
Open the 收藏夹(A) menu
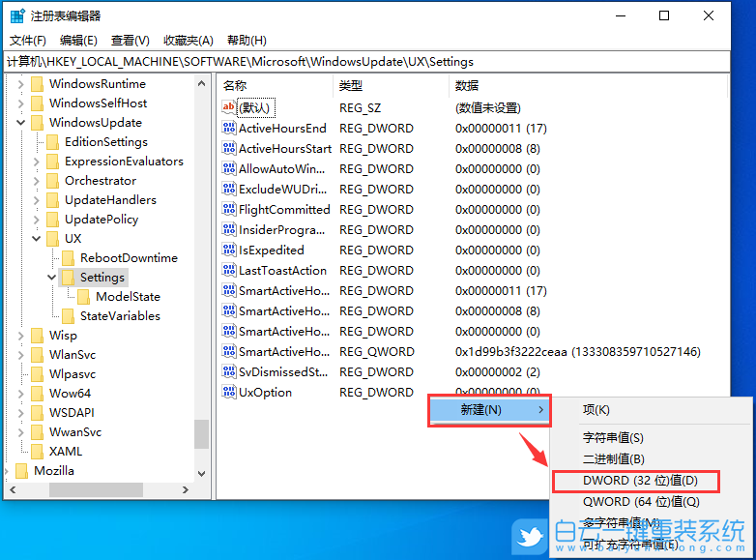[189, 41]
